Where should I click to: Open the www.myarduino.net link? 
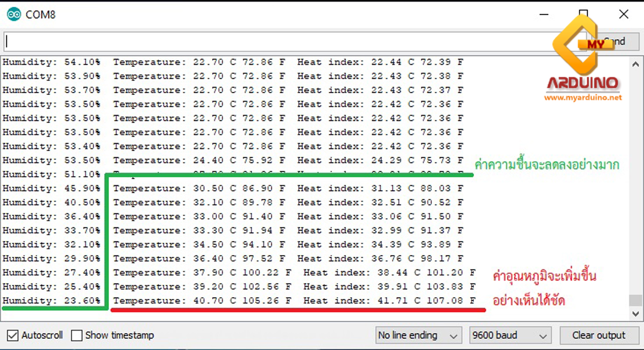(583, 98)
